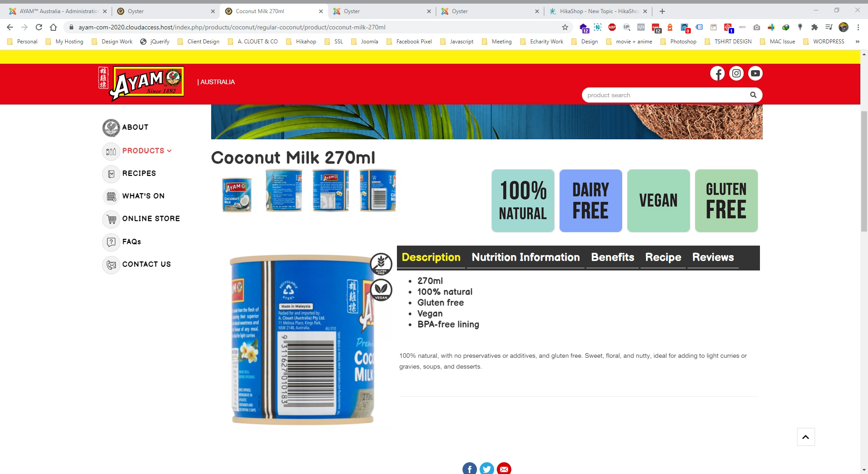Bookmark the page with the star icon
868x474 pixels.
pos(565,27)
